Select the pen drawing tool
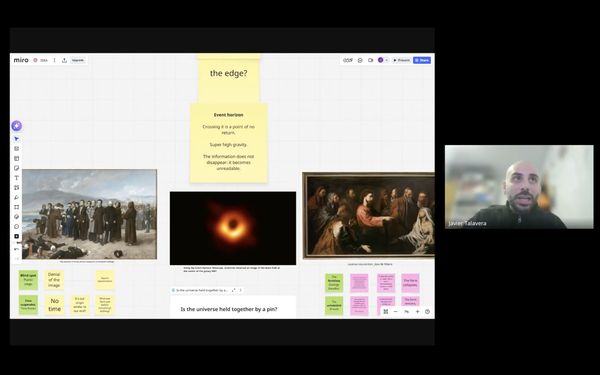 tap(16, 197)
